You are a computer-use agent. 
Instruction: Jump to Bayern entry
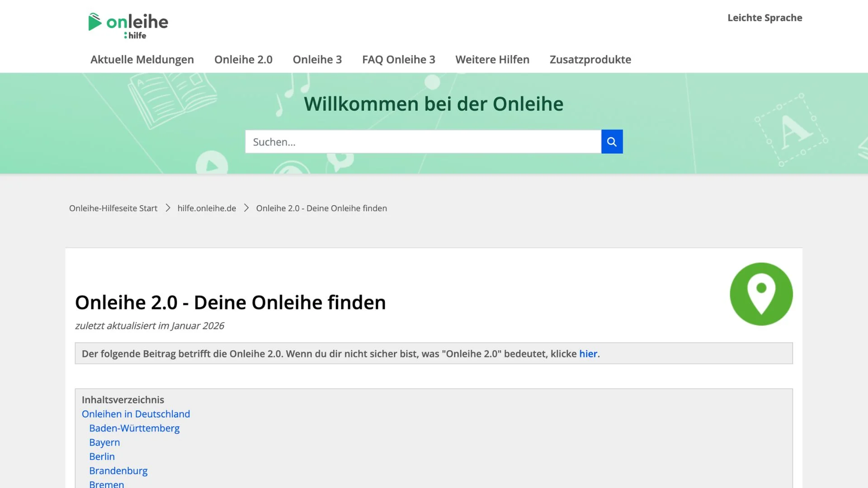(x=104, y=442)
